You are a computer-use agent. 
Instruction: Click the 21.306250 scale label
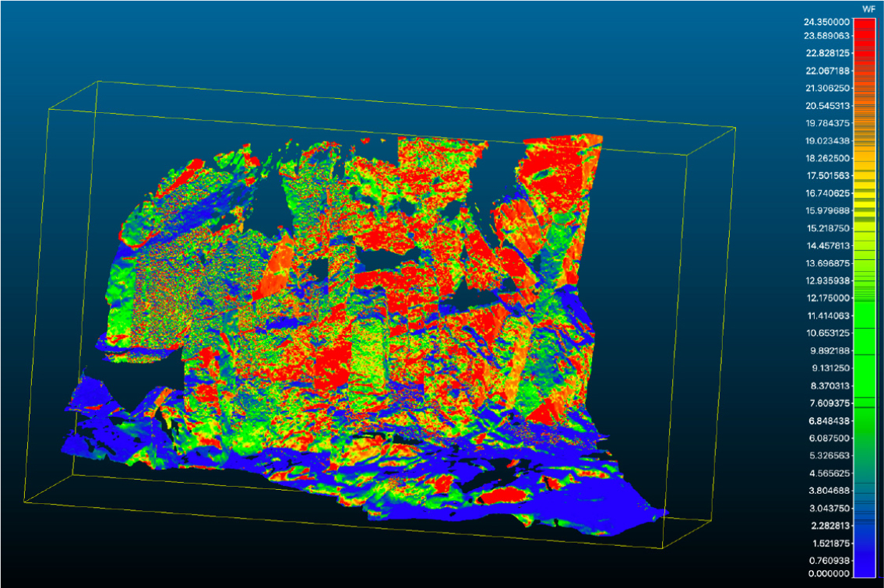(828, 88)
